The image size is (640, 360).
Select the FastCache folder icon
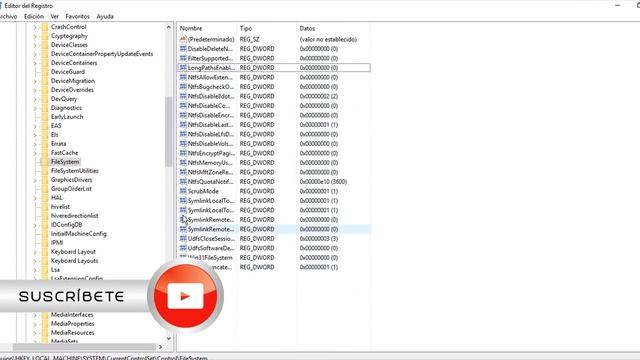point(44,153)
